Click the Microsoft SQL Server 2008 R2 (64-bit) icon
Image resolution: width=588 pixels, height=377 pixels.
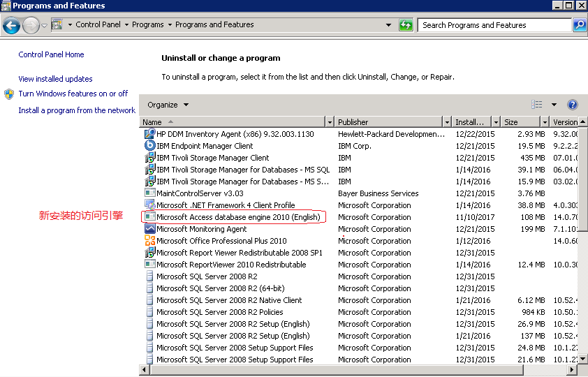[149, 288]
